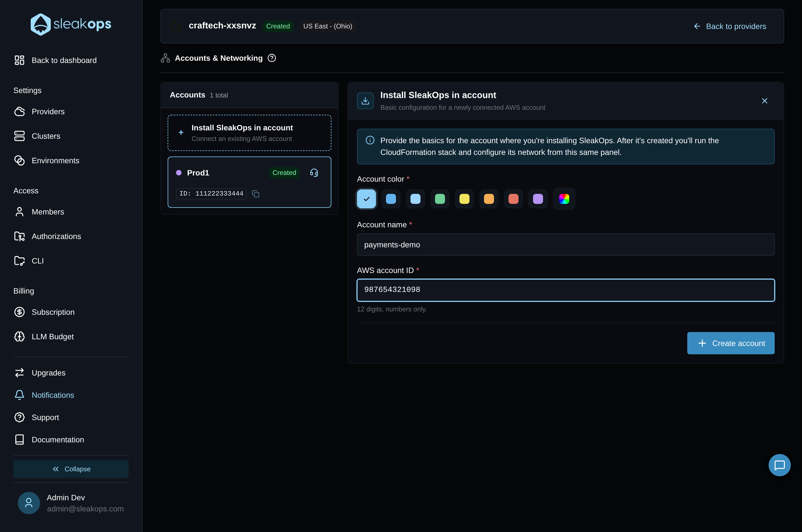Screen dimensions: 802x532
Task: Click the Prod1 'Created' status badge
Action: (284, 173)
